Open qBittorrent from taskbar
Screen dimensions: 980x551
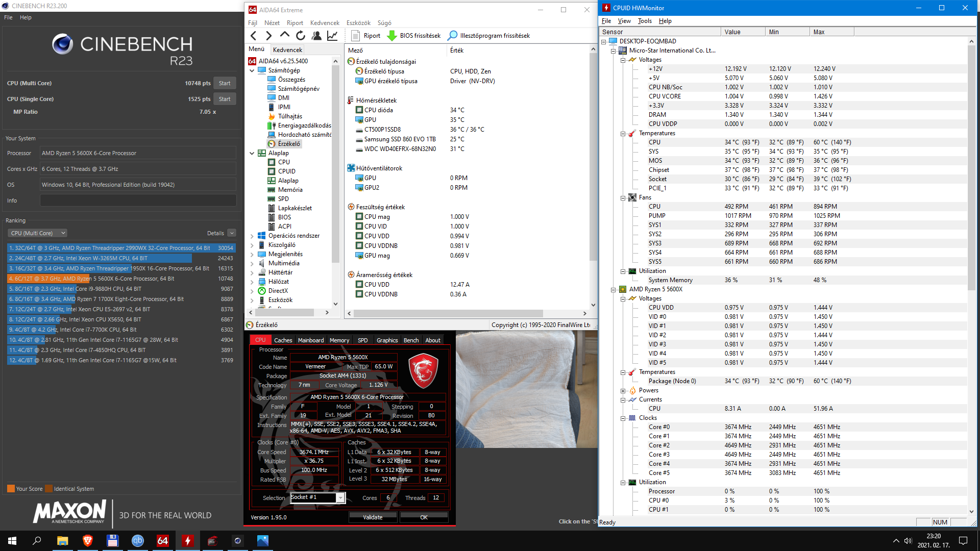[137, 541]
